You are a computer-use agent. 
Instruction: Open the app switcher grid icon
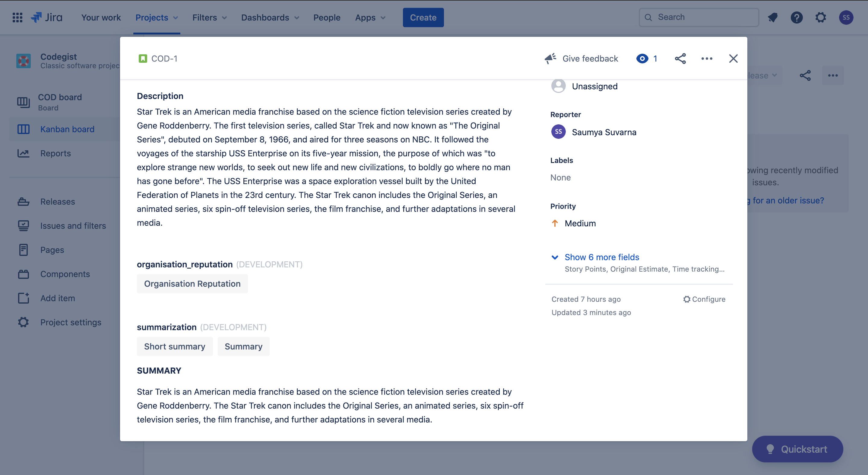point(17,17)
